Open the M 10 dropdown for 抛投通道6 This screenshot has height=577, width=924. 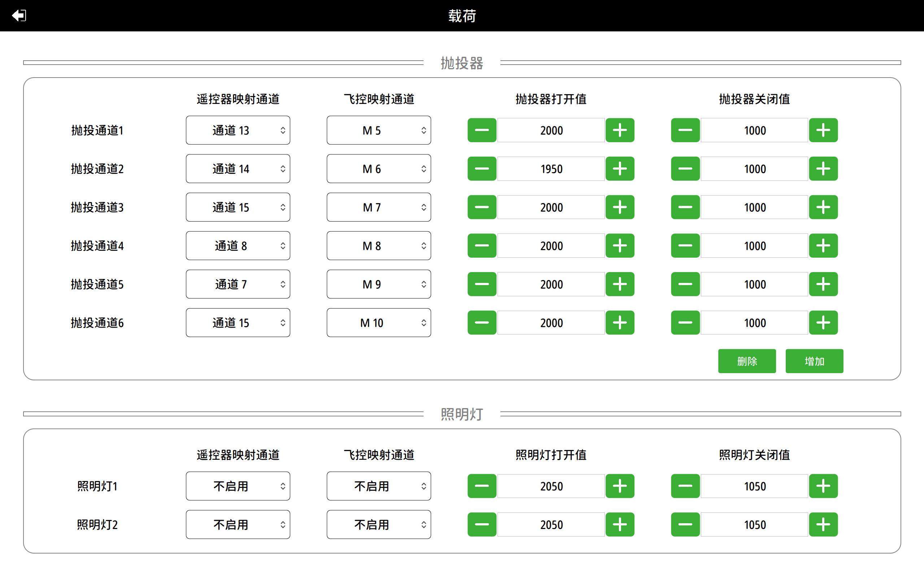[x=379, y=323]
